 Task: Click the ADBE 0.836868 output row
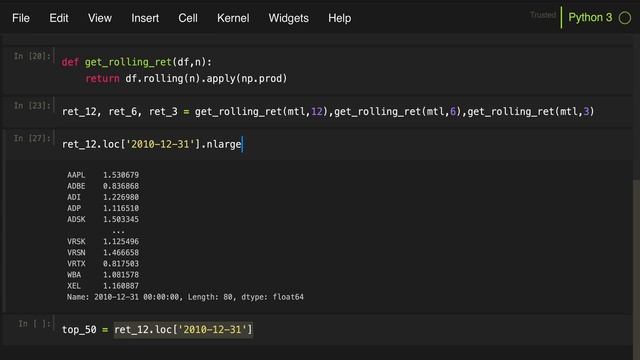point(103,186)
